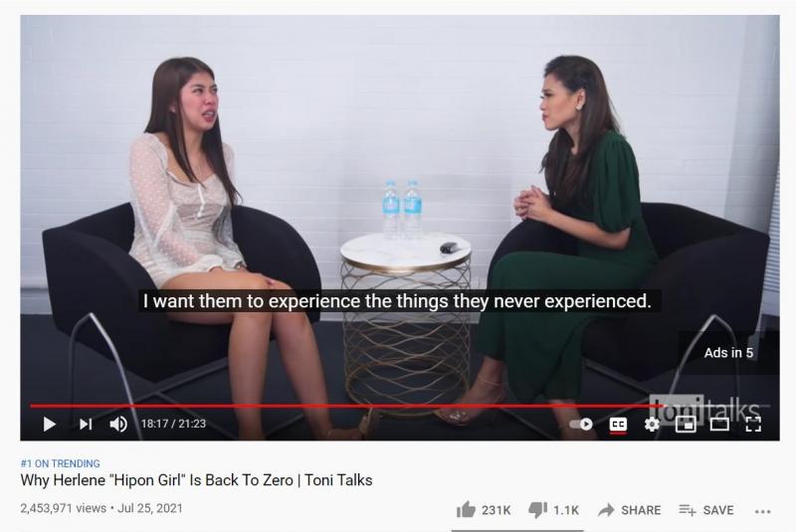Screen dimensions: 796x532
Task: Dislike the video with thumbs down
Action: coord(554,510)
